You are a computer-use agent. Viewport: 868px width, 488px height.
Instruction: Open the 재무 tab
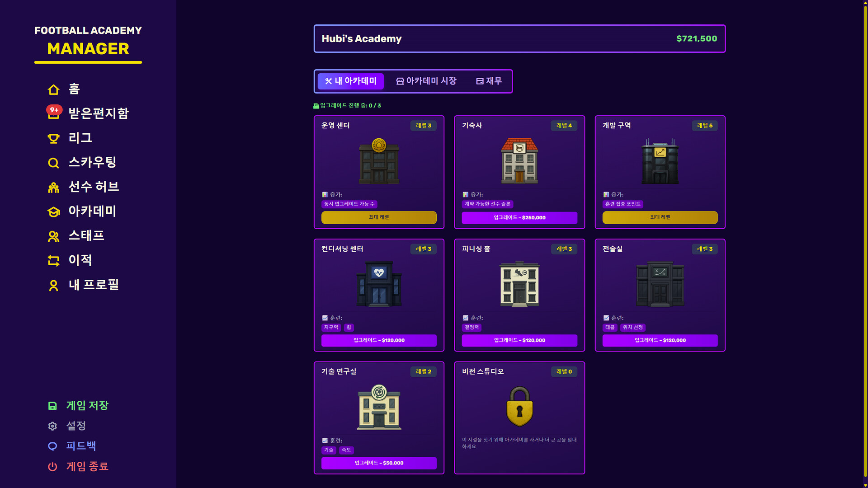coord(489,81)
